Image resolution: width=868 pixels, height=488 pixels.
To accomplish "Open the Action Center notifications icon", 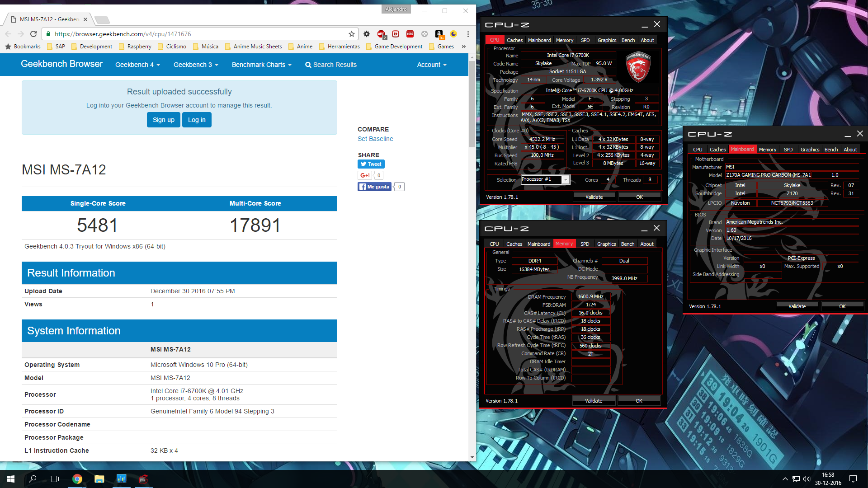I will (x=853, y=479).
